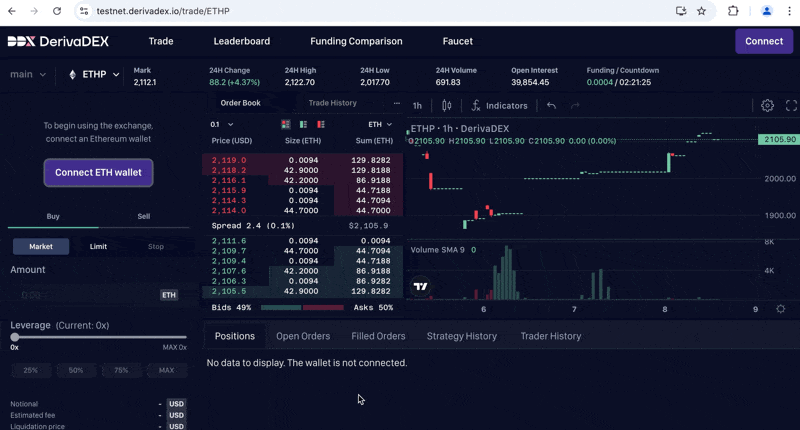Show asks-only order book view

321,124
